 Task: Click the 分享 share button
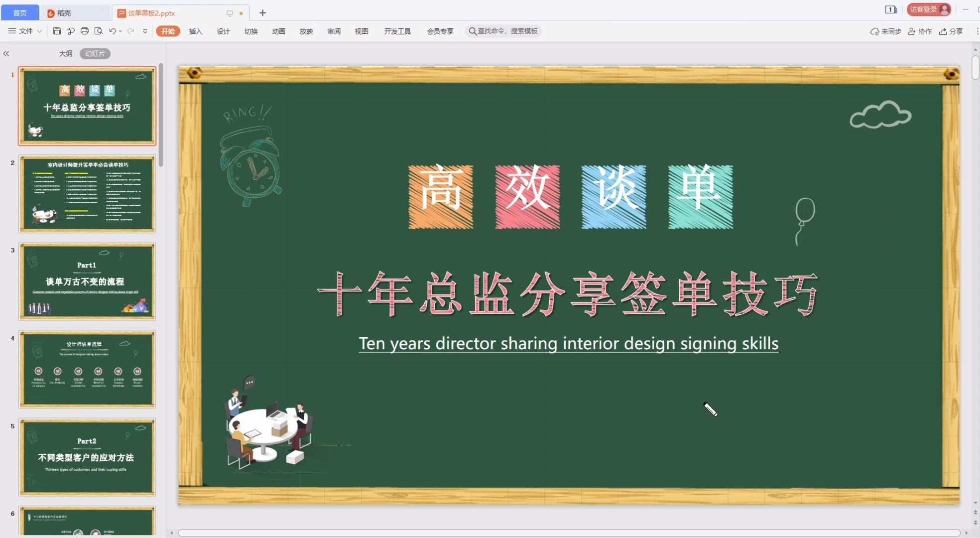point(951,31)
